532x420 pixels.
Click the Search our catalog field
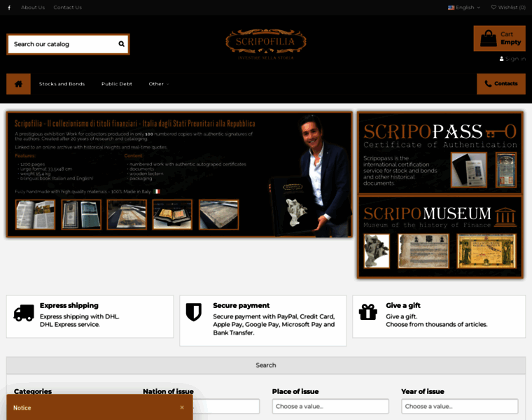coord(68,44)
